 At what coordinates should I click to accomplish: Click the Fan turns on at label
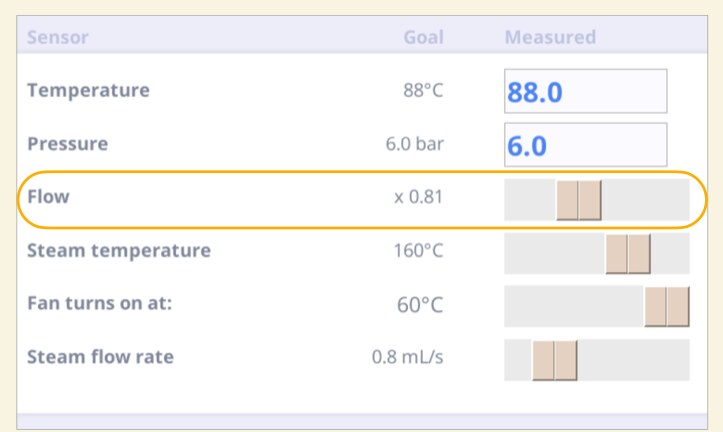tap(100, 303)
